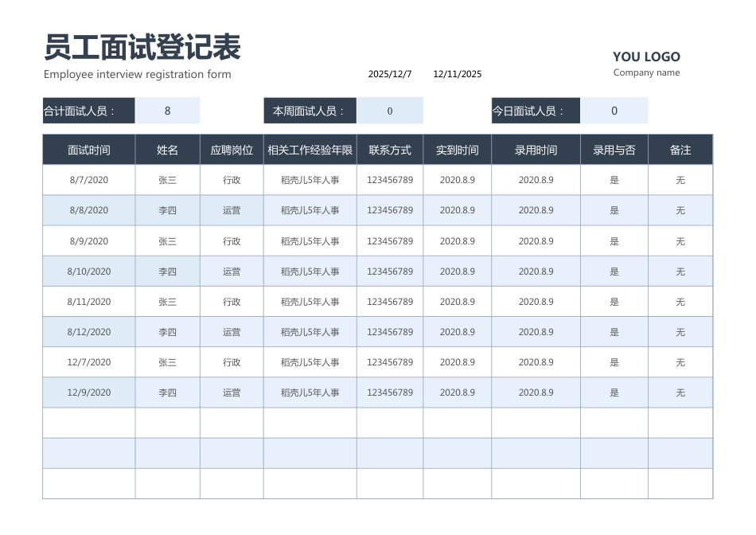Image resolution: width=756 pixels, height=535 pixels.
Task: Click the 员工面试登记表 title
Action: (143, 48)
